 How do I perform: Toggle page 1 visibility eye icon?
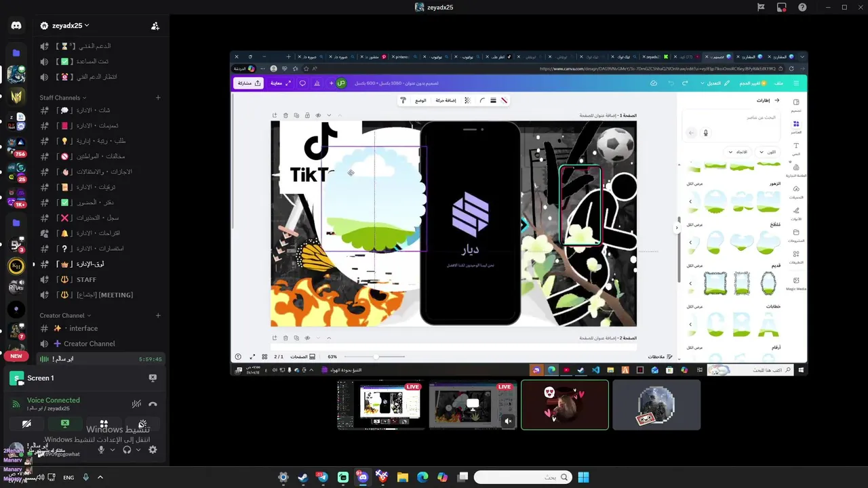coord(318,116)
